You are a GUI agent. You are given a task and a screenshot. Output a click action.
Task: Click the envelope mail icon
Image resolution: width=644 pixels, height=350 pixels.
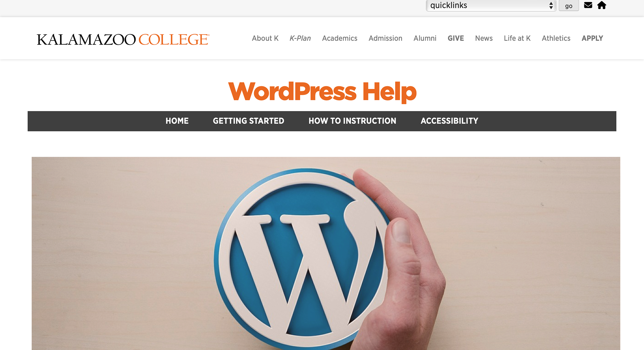[x=588, y=5]
